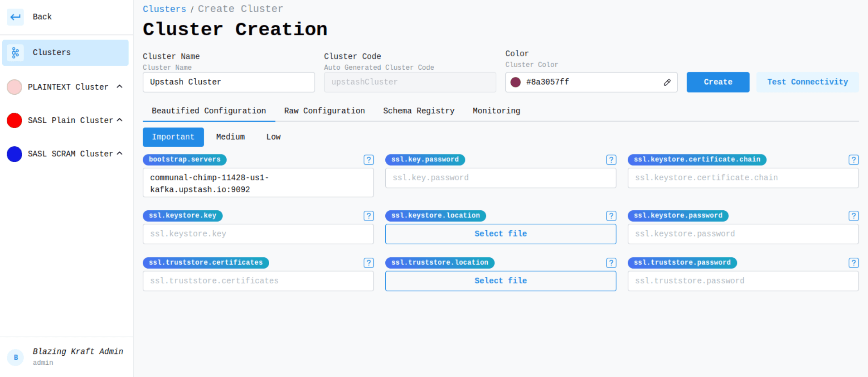Click the Back arrow icon
Screen dimensions: 868x377
(15, 17)
